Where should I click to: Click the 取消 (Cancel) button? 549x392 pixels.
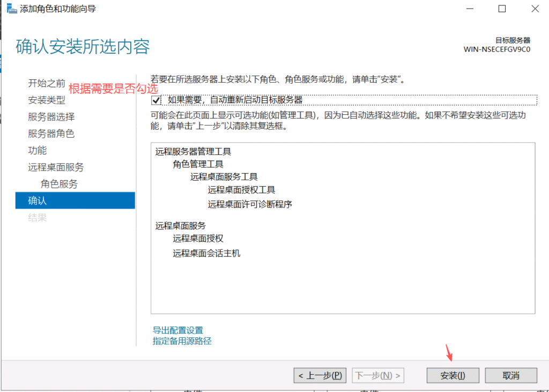[x=510, y=375]
